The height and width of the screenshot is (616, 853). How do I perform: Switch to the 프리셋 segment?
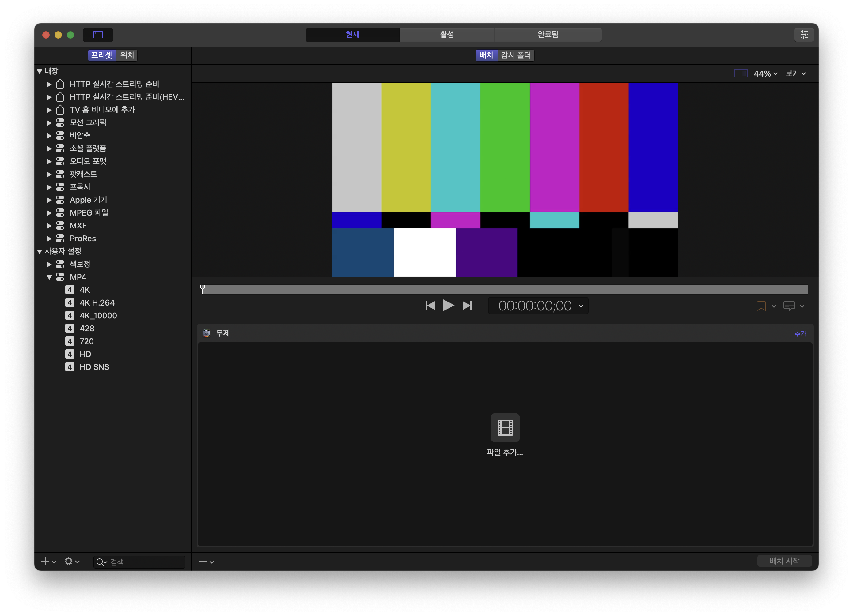point(102,55)
